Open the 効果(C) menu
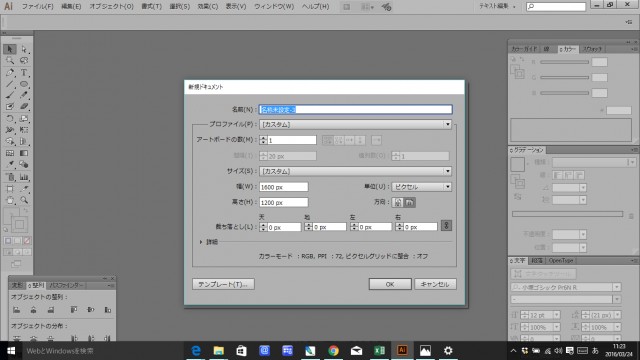Screen dimensions: 640x360 (207, 7)
